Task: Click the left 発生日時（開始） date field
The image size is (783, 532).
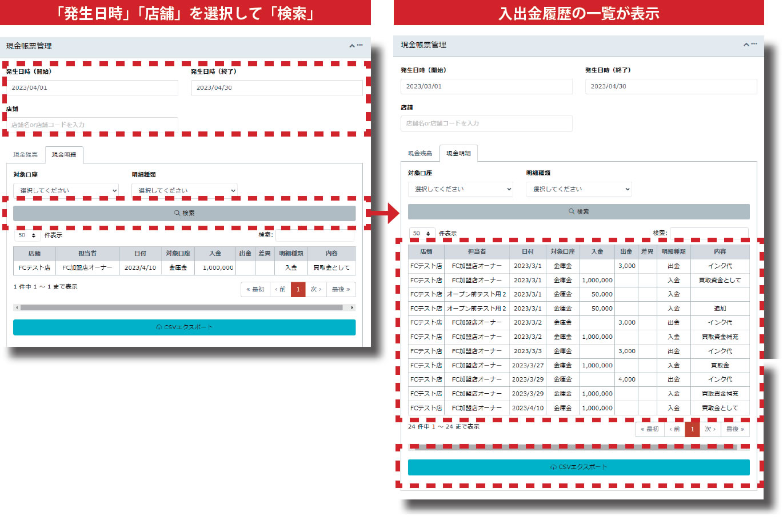Action: pyautogui.click(x=93, y=88)
